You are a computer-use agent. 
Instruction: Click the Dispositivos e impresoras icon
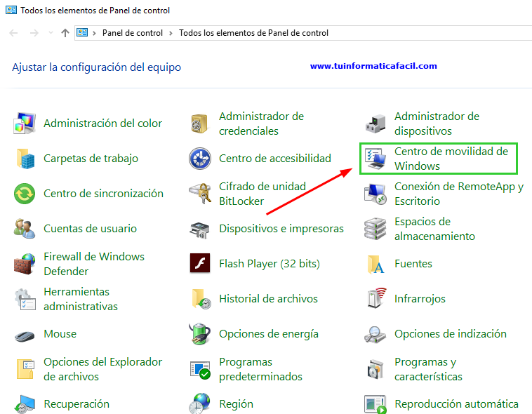coord(199,229)
